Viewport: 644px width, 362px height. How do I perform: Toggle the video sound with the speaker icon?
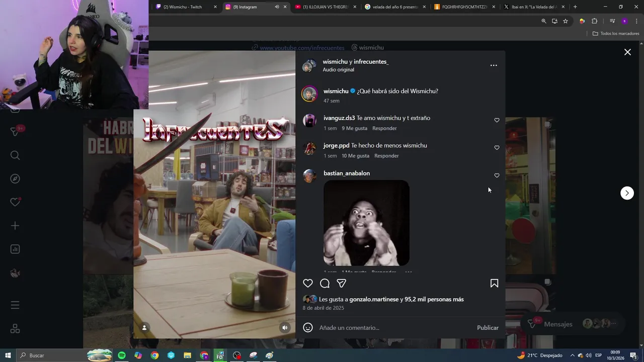(285, 327)
